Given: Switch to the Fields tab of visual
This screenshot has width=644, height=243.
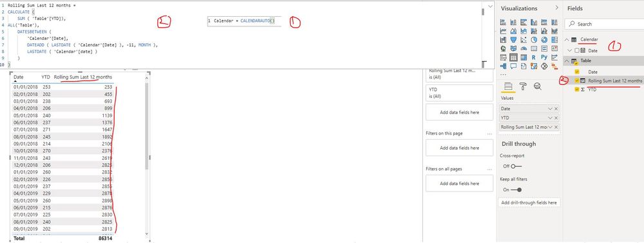Looking at the screenshot, I should click(508, 86).
